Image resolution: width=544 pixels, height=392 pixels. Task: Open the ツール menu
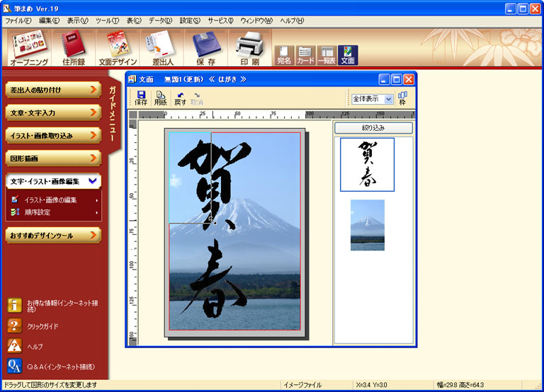(107, 21)
